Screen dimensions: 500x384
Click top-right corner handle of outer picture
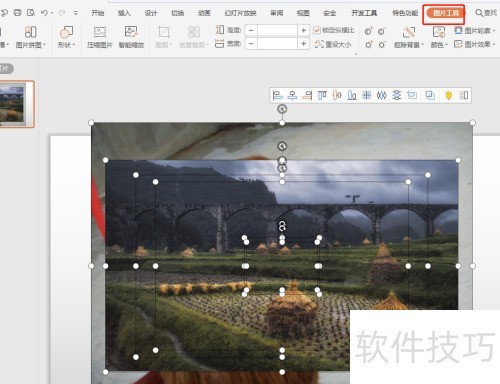point(472,123)
